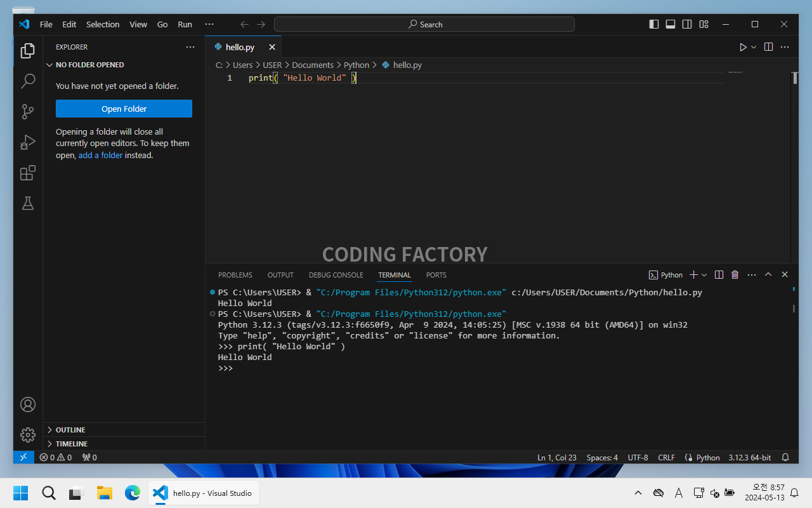Image resolution: width=812 pixels, height=508 pixels.
Task: Open the Run and Debug view
Action: [x=28, y=142]
